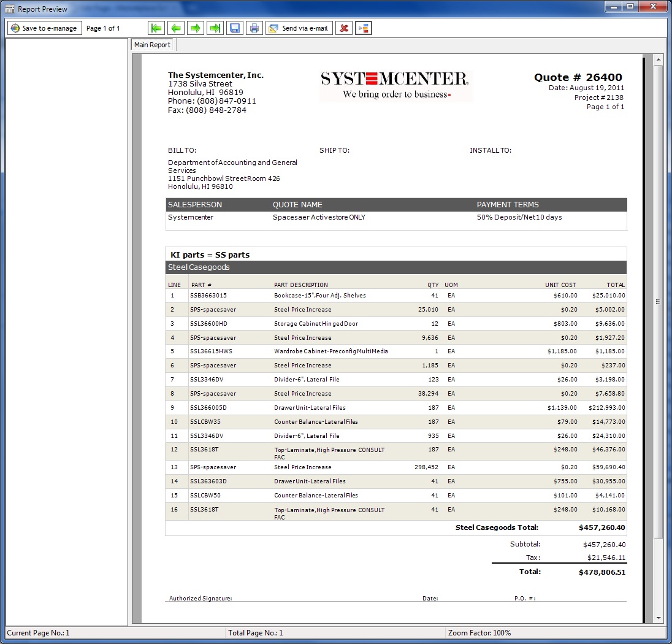The image size is (672, 644).
Task: Click the Steel Casegoods Total amount $457,260.40
Action: pos(601,528)
